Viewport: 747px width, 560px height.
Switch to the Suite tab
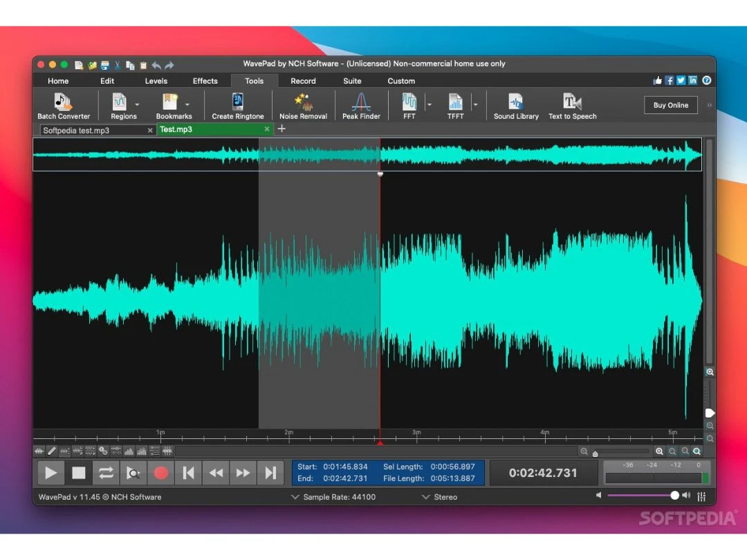click(352, 81)
